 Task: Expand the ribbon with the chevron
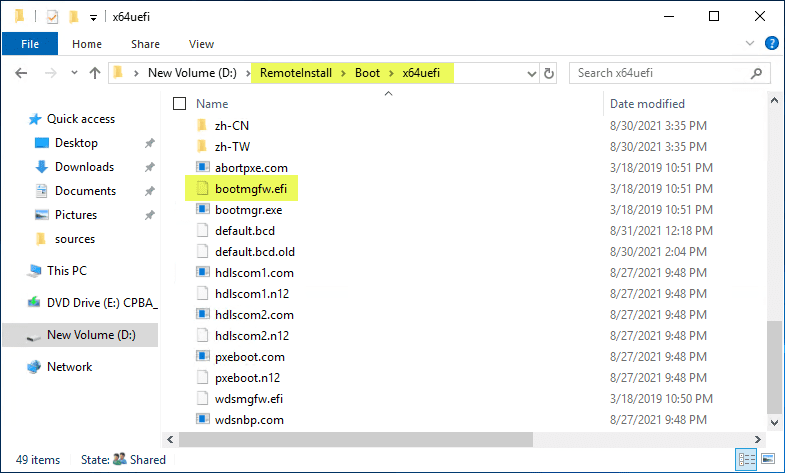pyautogui.click(x=752, y=44)
